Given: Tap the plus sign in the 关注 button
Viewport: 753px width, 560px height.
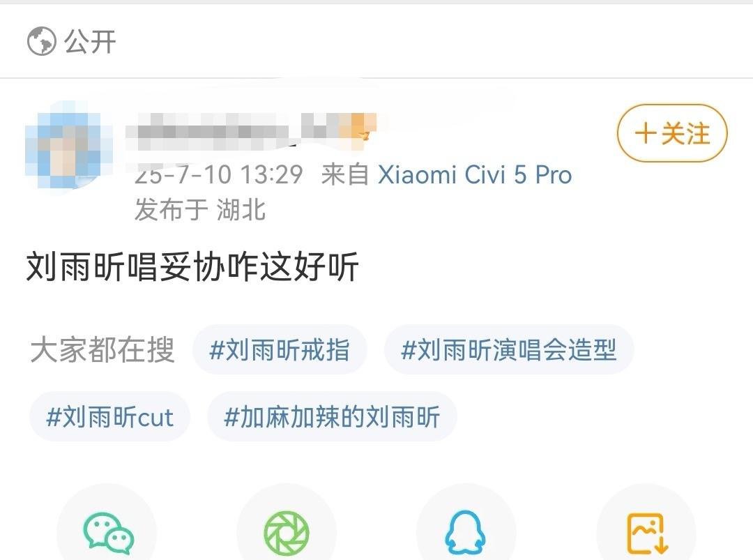Looking at the screenshot, I should [646, 133].
